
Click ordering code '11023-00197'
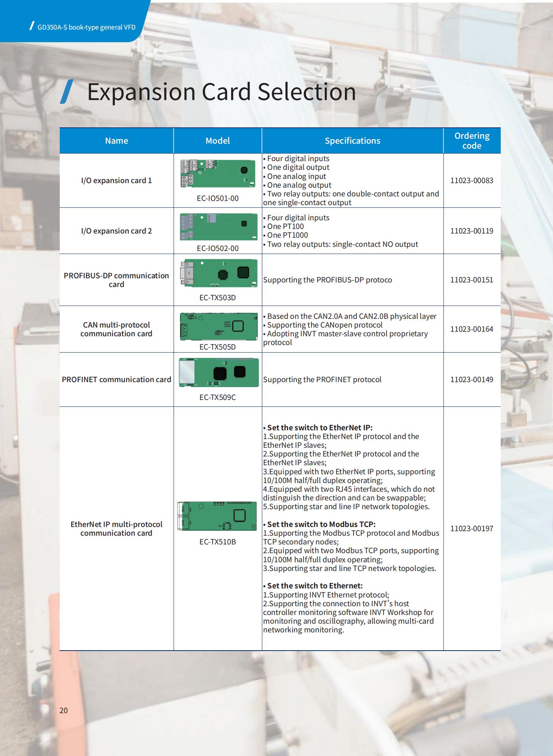point(472,529)
